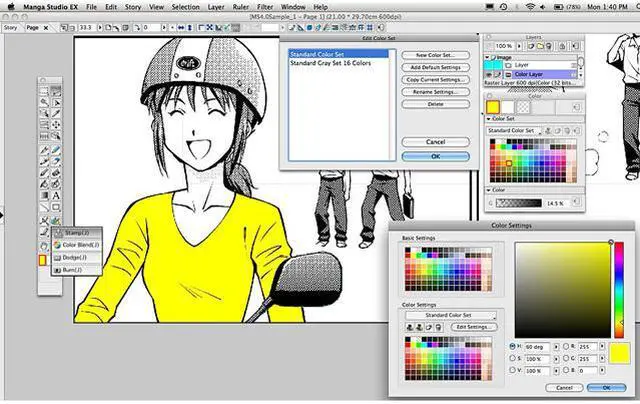The image size is (640, 404).
Task: Open the rotation angle dropdown arrow
Action: (164, 27)
